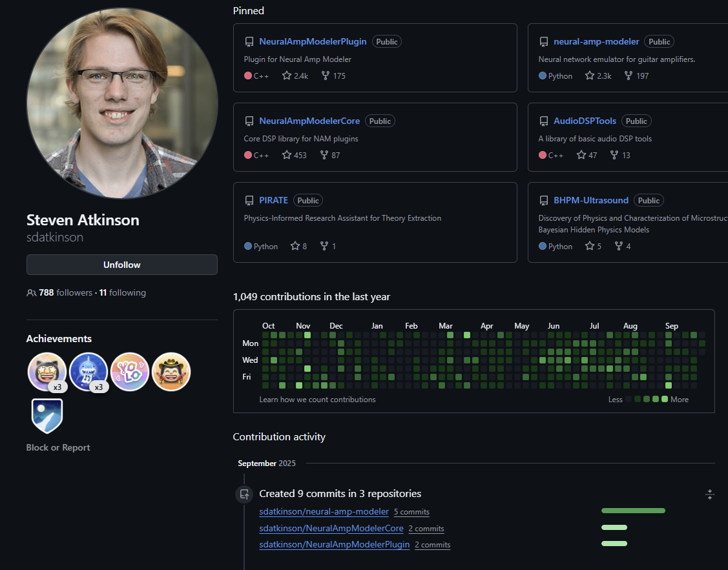Open the 13 forks of AudioDSPTools

click(x=620, y=155)
